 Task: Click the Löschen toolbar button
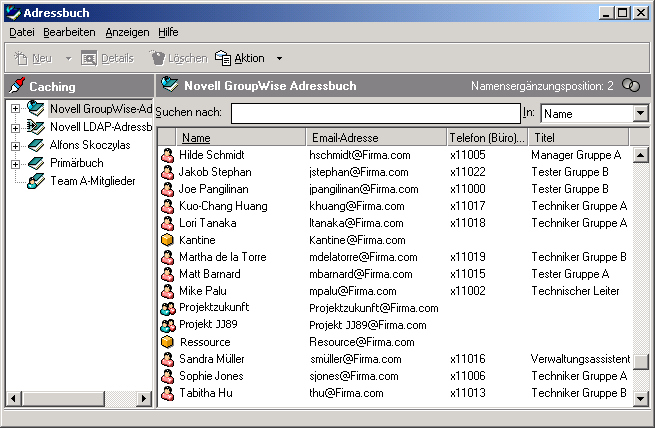[x=178, y=58]
